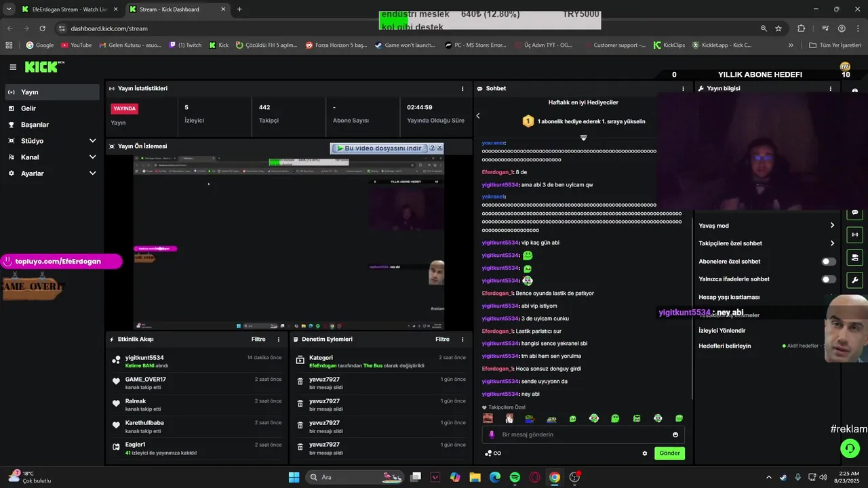Show more bookmarks chevron
868x488 pixels.
point(791,45)
